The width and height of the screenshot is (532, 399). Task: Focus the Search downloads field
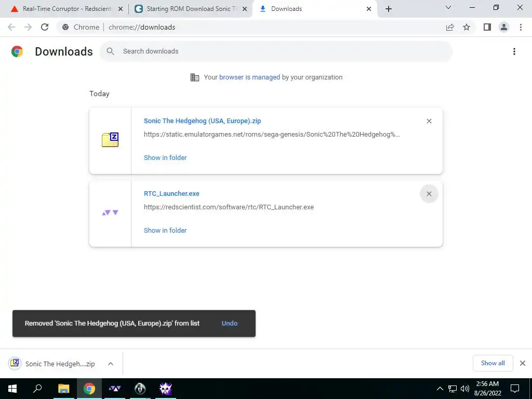[276, 51]
